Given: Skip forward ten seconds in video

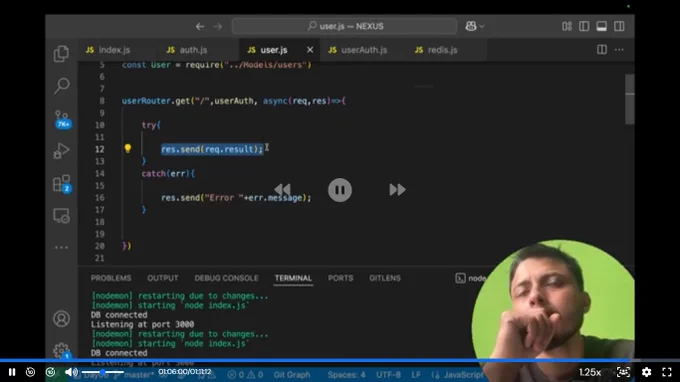Looking at the screenshot, I should pyautogui.click(x=51, y=372).
